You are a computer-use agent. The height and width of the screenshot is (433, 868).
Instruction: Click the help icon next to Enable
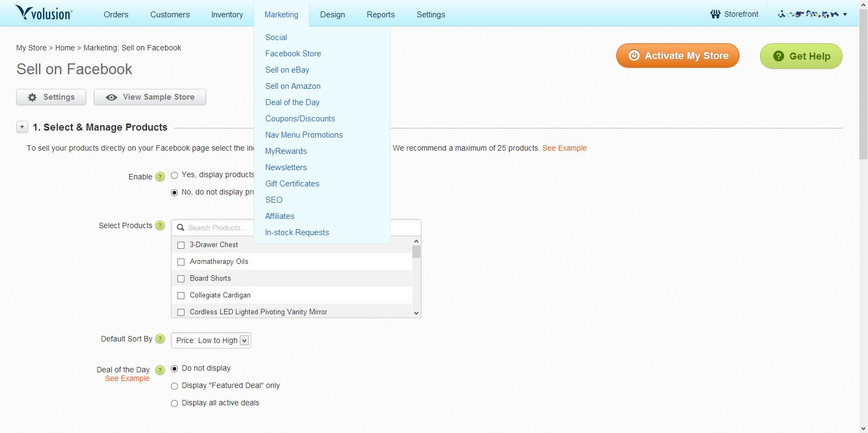coord(160,177)
